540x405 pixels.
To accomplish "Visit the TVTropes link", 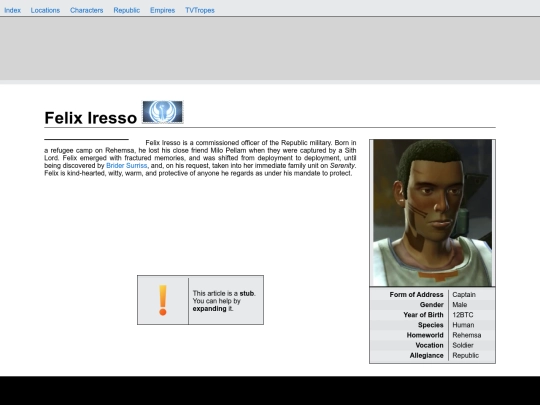I will click(200, 10).
